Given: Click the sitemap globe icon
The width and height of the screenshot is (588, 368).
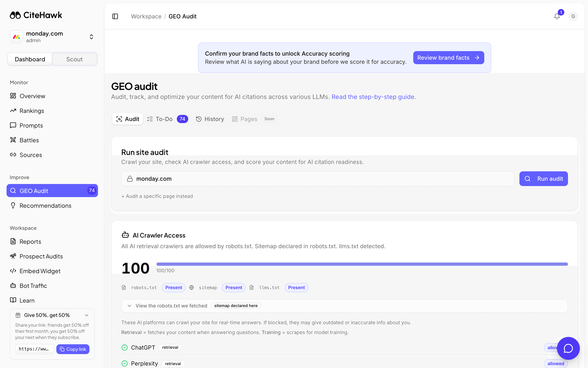Looking at the screenshot, I should coord(192,287).
